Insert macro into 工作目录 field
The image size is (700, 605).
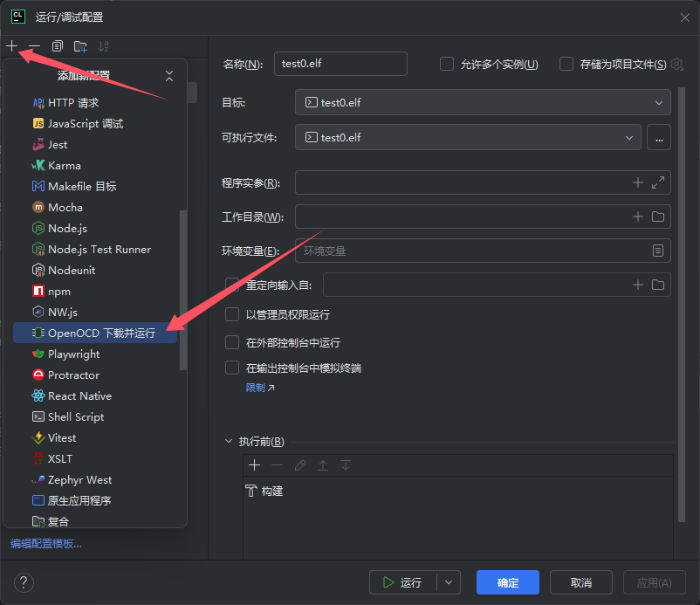638,217
